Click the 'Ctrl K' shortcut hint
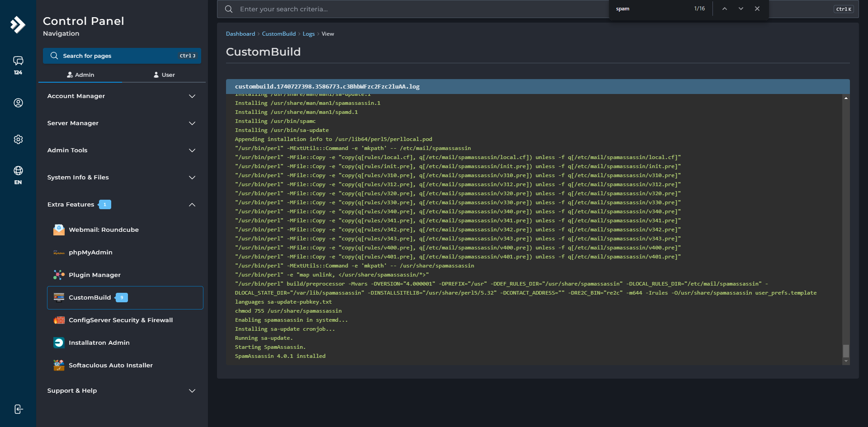 coord(844,9)
